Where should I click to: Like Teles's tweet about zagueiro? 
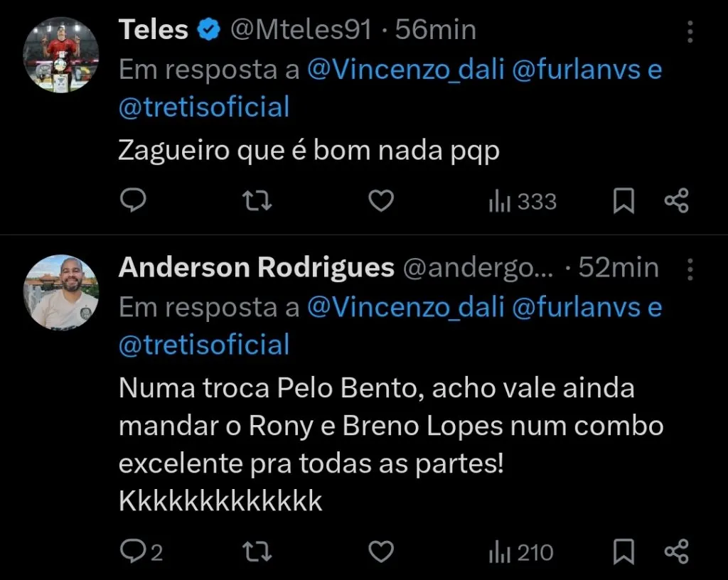[x=381, y=200]
